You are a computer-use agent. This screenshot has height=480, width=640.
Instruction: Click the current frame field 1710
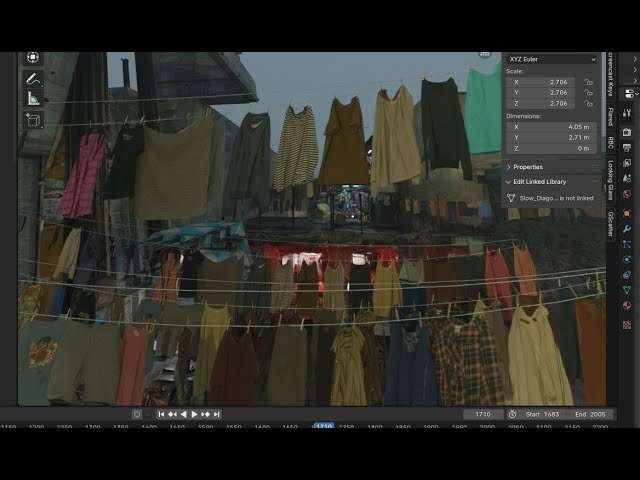(483, 414)
